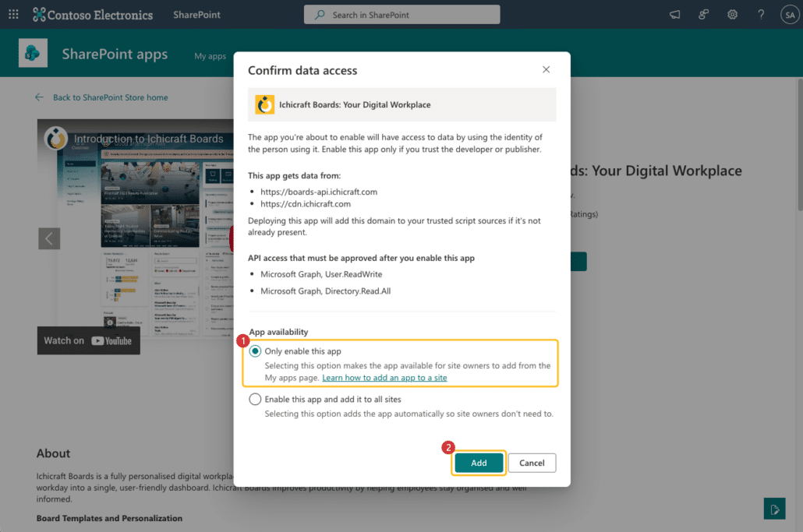Click the SharePoint label in top bar
The image size is (803, 532).
click(x=197, y=15)
